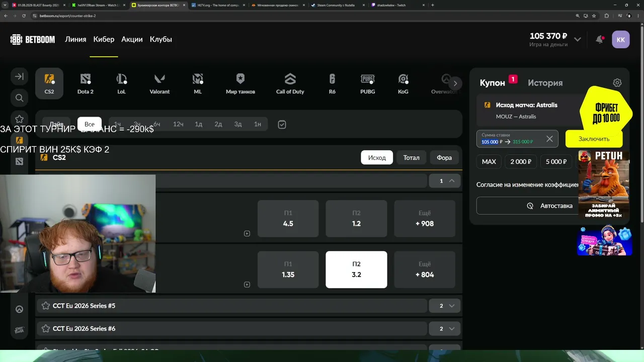This screenshot has width=644, height=362.
Task: Open the live stream icon for the 1.35 / 3.2 match
Action: point(247,285)
